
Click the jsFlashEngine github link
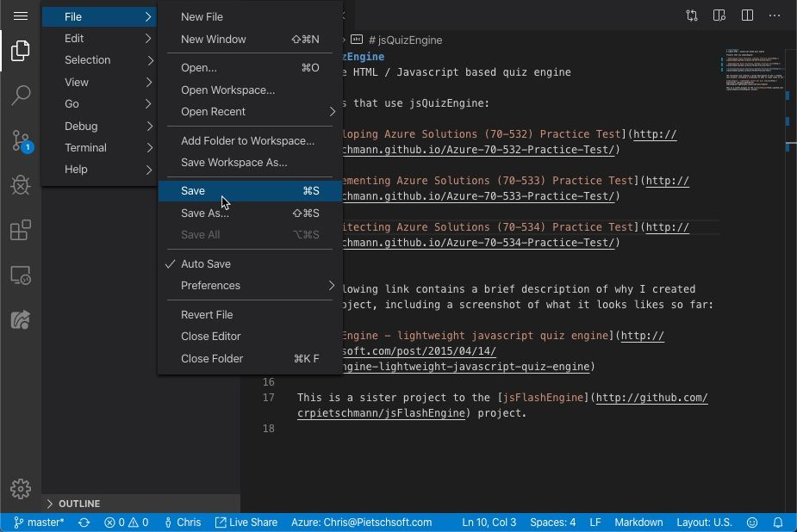(651, 398)
